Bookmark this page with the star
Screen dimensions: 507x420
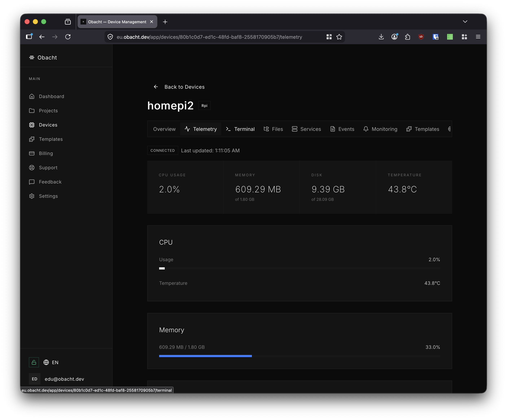[x=339, y=37]
